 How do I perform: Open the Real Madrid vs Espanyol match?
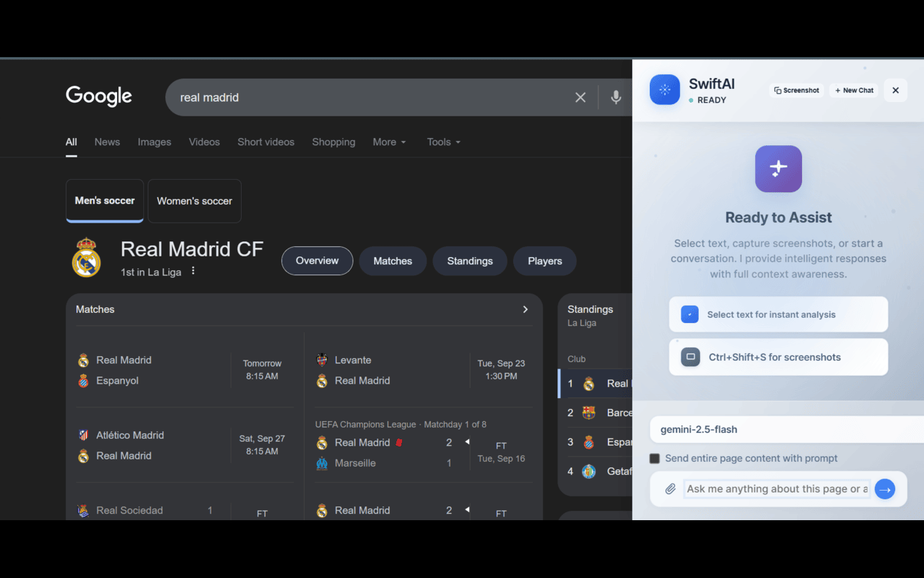coord(185,370)
